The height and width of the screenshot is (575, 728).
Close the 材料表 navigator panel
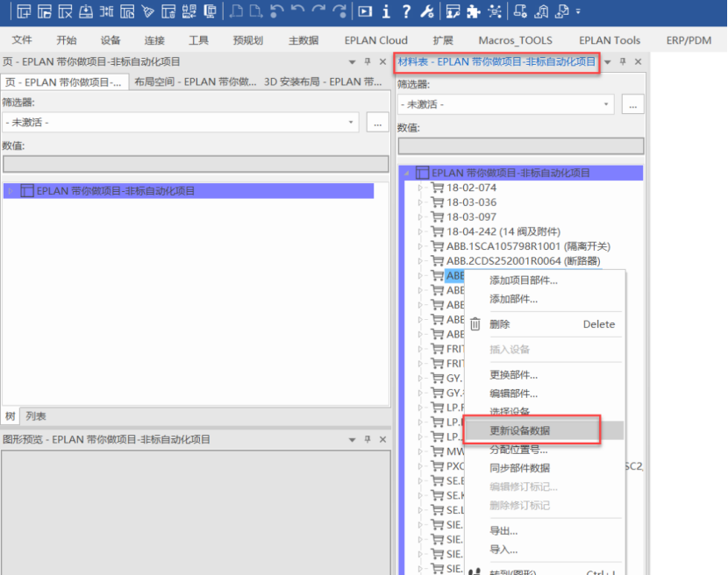click(x=638, y=61)
